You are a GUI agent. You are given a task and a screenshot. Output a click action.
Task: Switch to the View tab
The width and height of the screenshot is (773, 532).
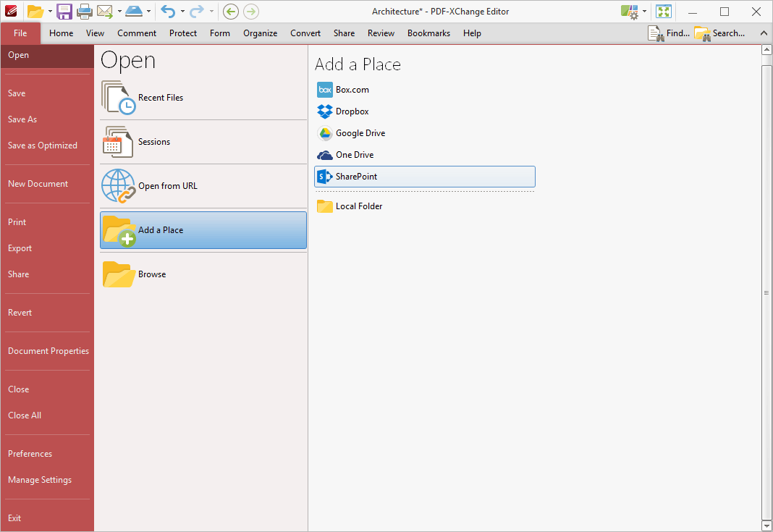pos(95,33)
